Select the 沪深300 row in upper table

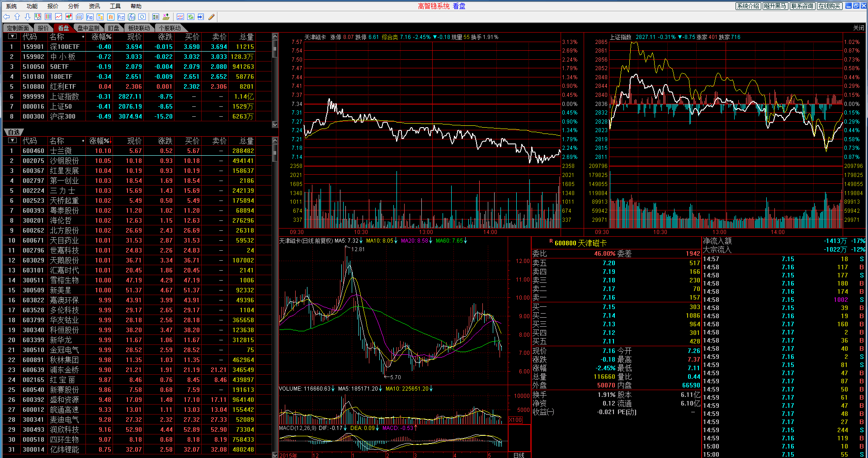(x=137, y=116)
